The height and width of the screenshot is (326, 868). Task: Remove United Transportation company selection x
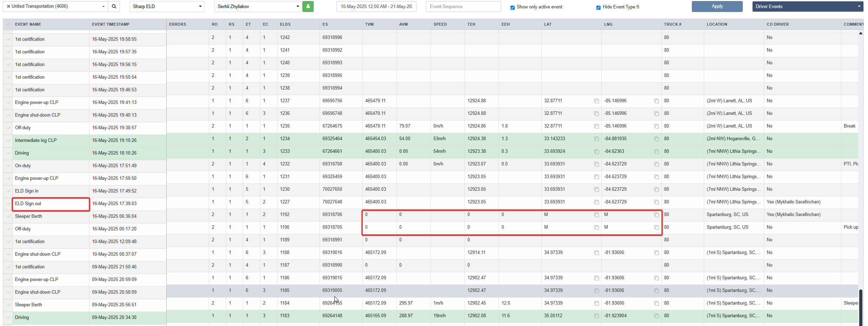point(8,6)
